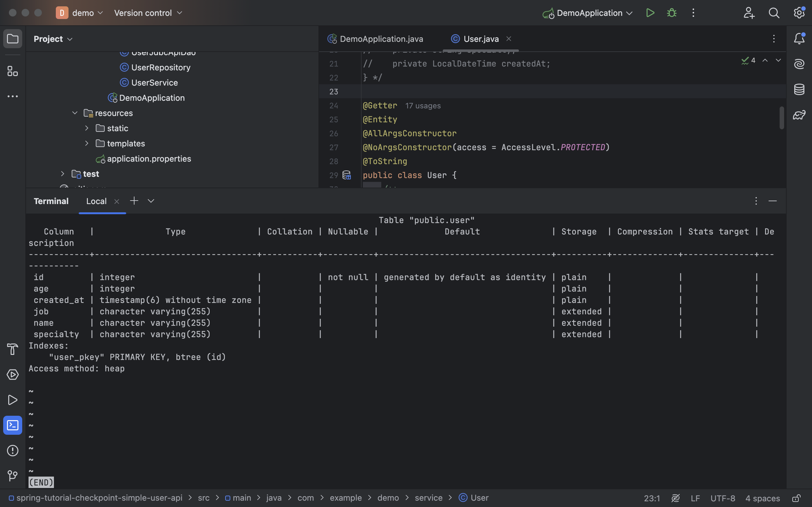This screenshot has width=812, height=507.
Task: Switch to the DemoApplication.java tab
Action: [381, 39]
